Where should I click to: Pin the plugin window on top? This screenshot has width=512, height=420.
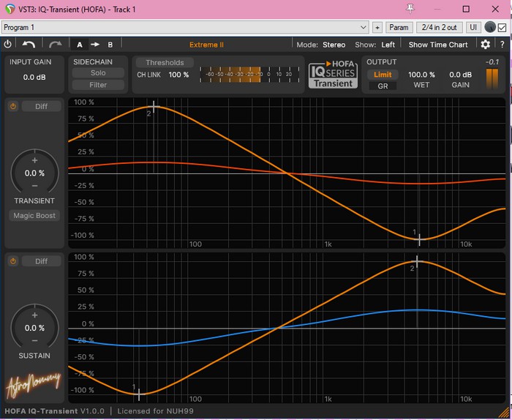coord(411,9)
